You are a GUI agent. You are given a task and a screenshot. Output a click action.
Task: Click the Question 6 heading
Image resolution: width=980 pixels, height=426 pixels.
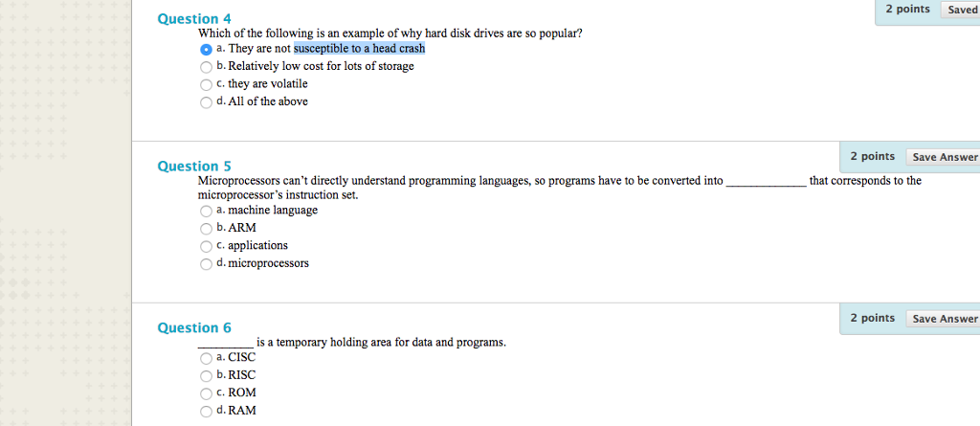point(194,327)
